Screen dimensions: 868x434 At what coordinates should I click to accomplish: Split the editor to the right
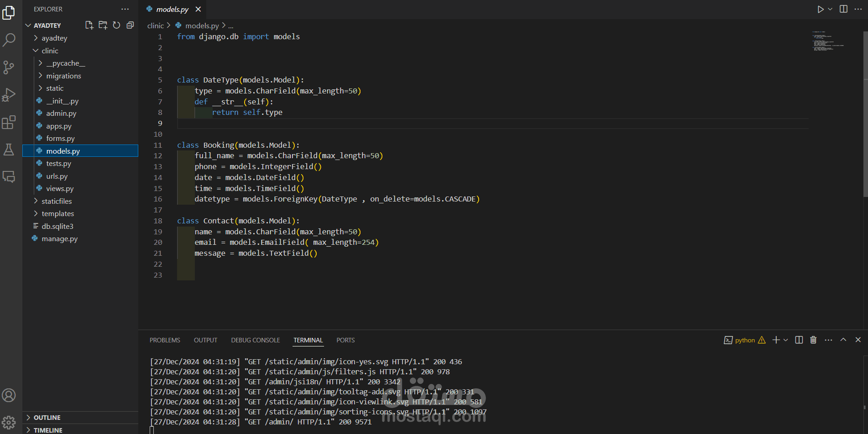tap(843, 9)
